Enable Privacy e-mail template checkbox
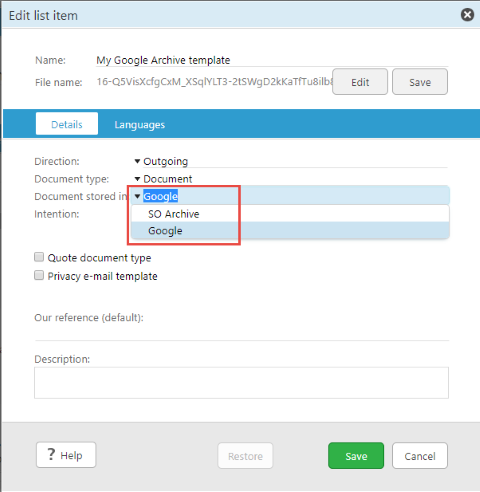480x492 pixels. click(39, 275)
